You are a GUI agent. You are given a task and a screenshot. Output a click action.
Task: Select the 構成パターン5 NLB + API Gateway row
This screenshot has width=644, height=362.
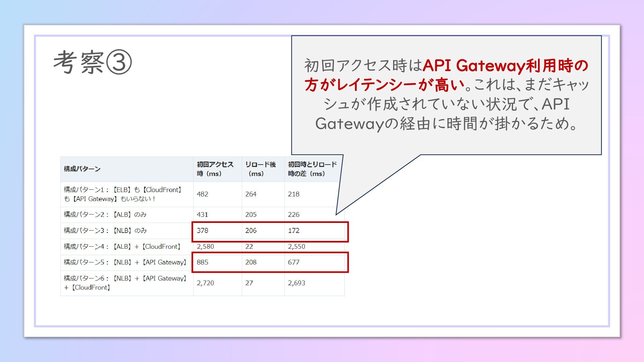click(125, 262)
